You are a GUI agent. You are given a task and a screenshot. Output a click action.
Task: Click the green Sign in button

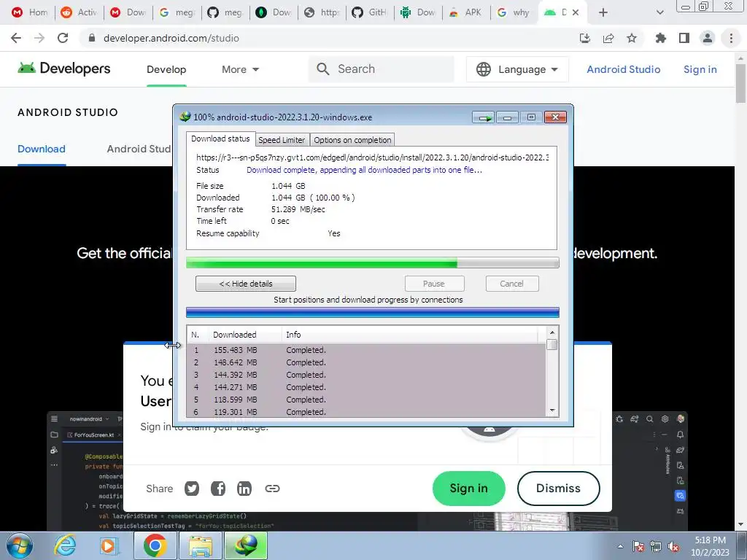tap(469, 489)
